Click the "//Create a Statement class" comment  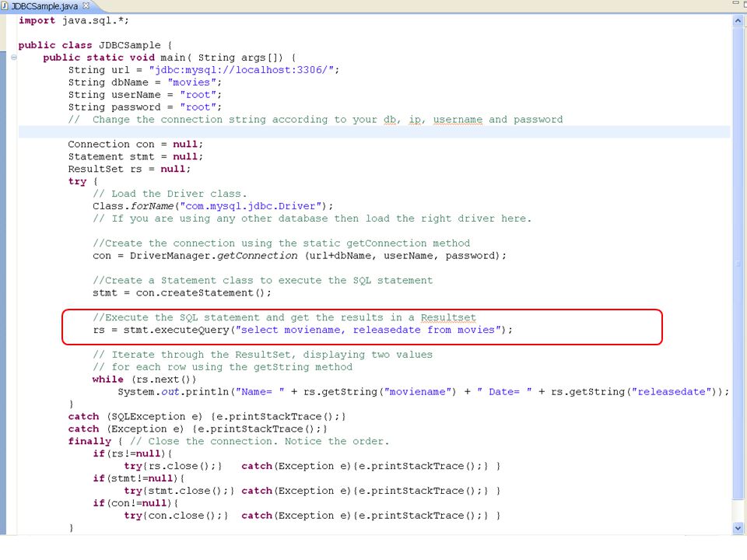coord(263,281)
